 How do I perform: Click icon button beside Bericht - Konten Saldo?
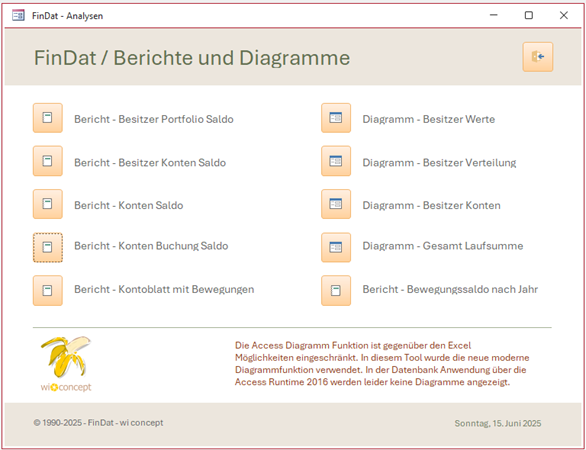(x=48, y=204)
